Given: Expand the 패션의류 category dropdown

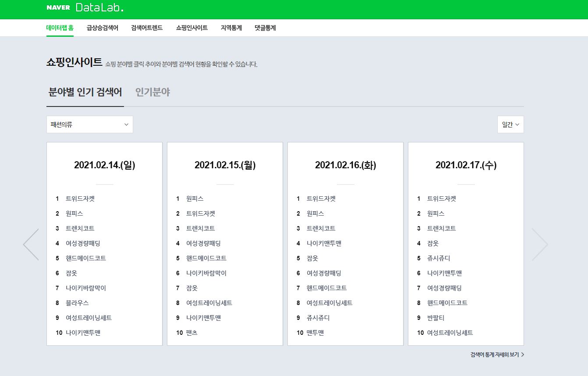Looking at the screenshot, I should [90, 124].
